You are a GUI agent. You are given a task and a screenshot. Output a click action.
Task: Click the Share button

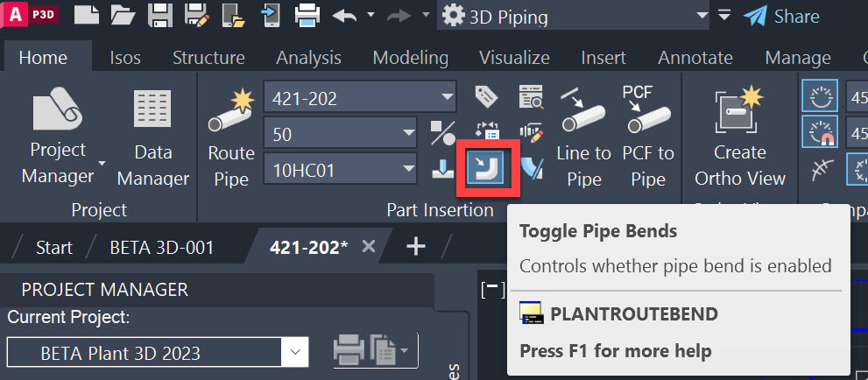point(781,16)
